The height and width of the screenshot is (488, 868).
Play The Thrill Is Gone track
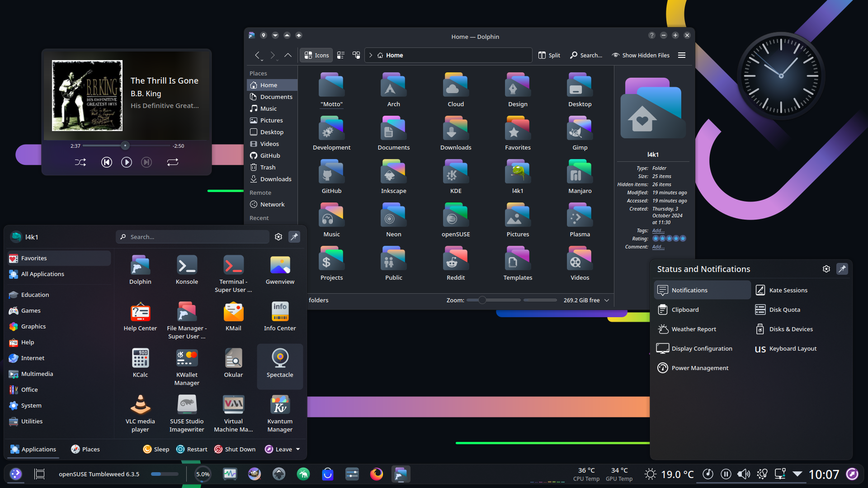pyautogui.click(x=127, y=162)
